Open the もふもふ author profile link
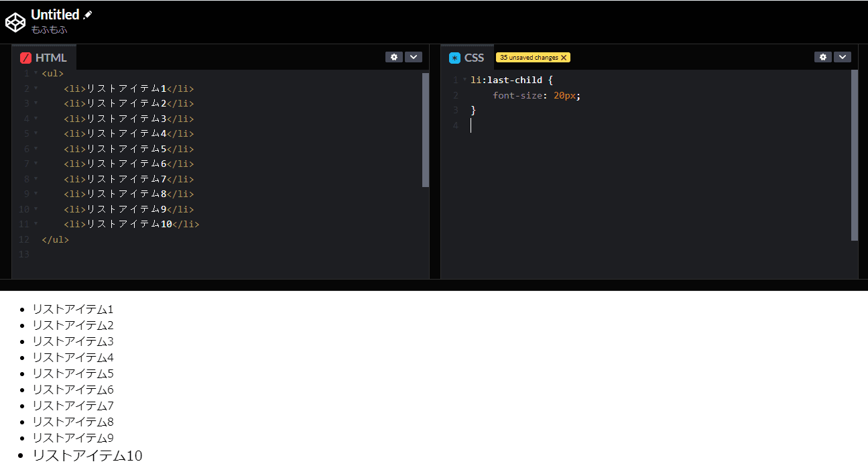This screenshot has height=474, width=868. [49, 29]
